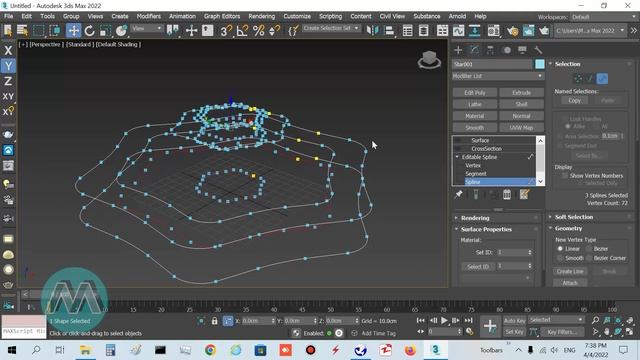The width and height of the screenshot is (640, 360).
Task: Open the Scripting menu
Action: tap(331, 16)
